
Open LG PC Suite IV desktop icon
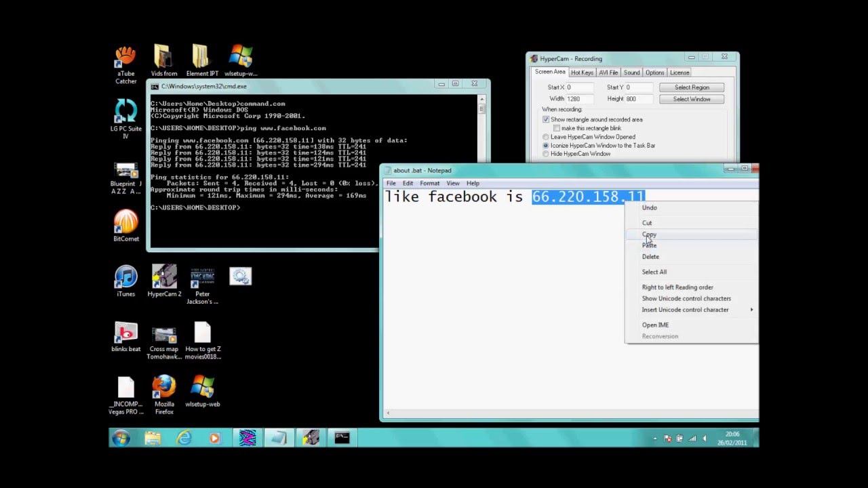[125, 119]
